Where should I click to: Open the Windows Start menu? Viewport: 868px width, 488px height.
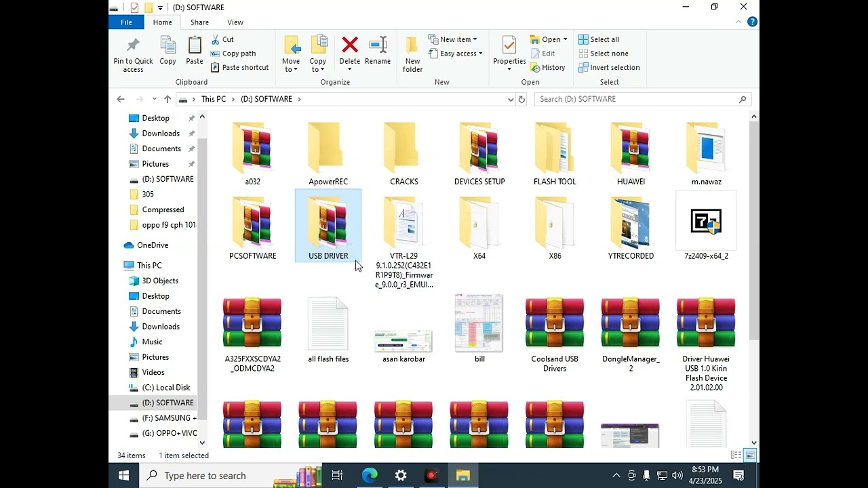pos(124,476)
